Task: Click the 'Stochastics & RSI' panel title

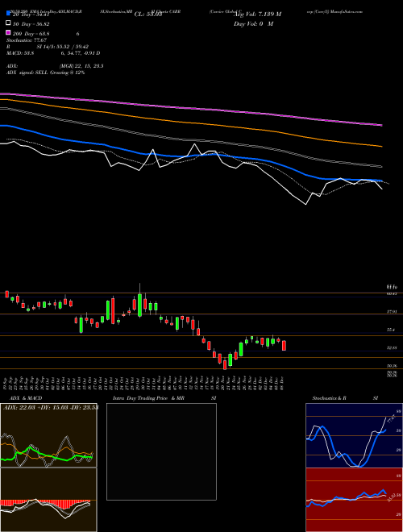Action: (x=345, y=398)
